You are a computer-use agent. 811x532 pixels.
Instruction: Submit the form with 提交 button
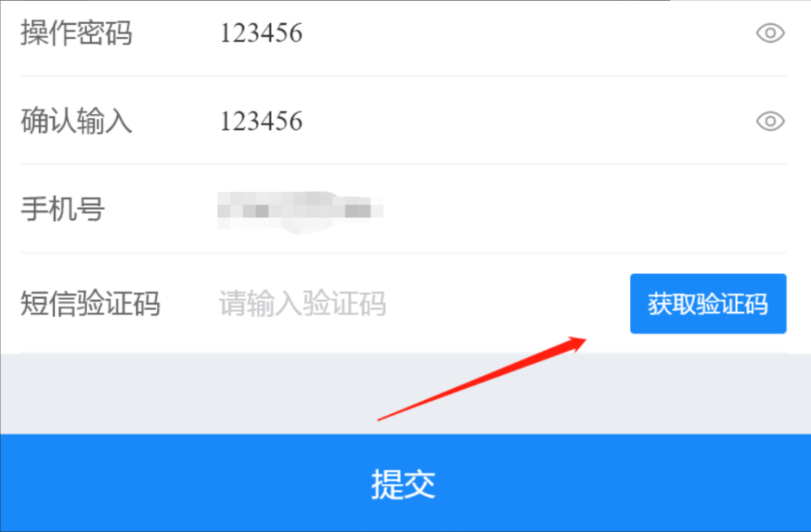click(x=405, y=483)
